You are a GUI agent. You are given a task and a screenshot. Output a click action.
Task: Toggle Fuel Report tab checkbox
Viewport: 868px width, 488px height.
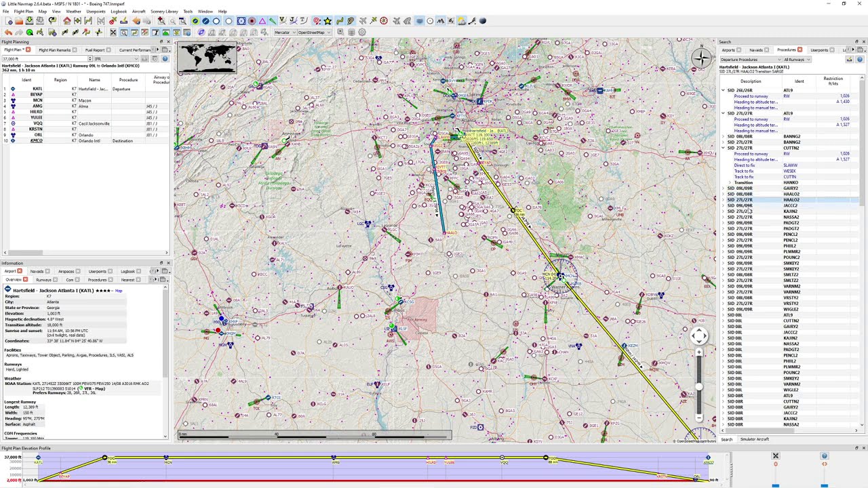108,50
